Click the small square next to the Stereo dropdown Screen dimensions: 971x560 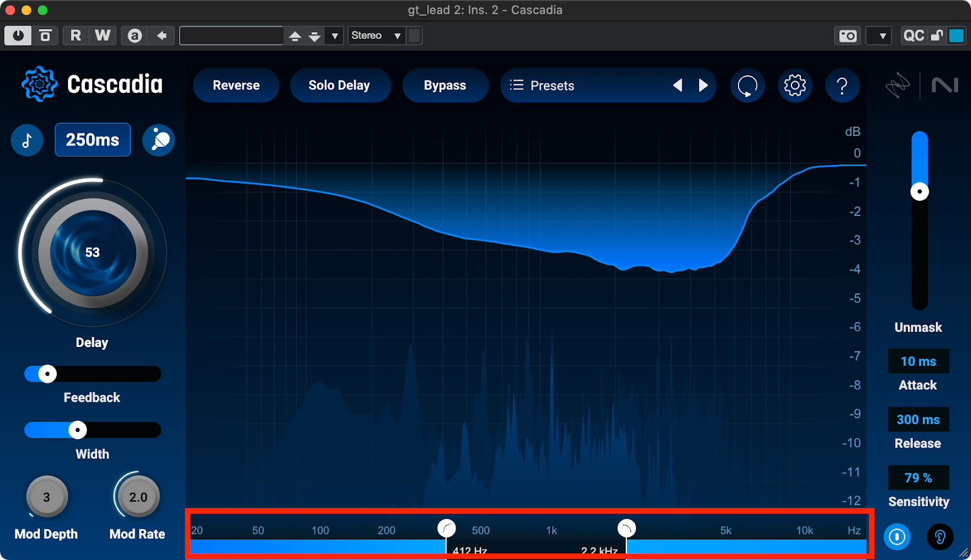(414, 36)
